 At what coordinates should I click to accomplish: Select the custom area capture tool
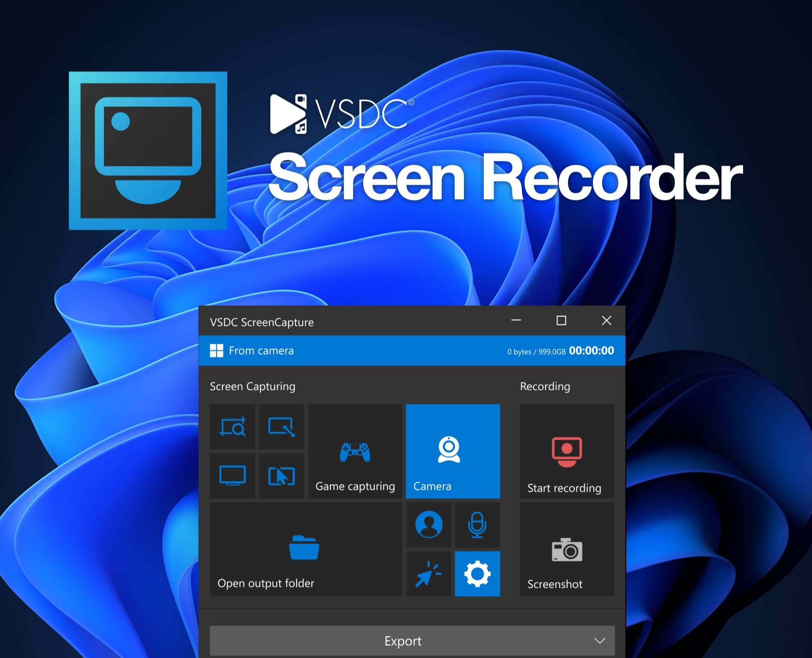click(x=233, y=427)
